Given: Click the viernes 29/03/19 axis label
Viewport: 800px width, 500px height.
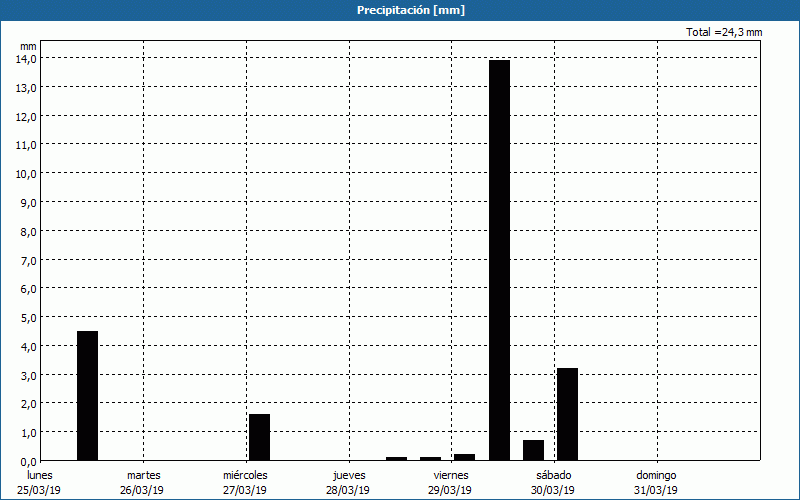Looking at the screenshot, I should point(451,483).
